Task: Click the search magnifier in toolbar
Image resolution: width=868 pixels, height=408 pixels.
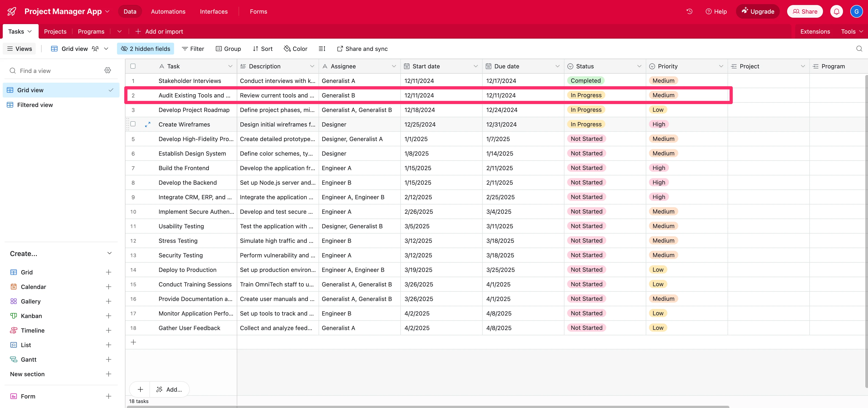Action: 859,49
